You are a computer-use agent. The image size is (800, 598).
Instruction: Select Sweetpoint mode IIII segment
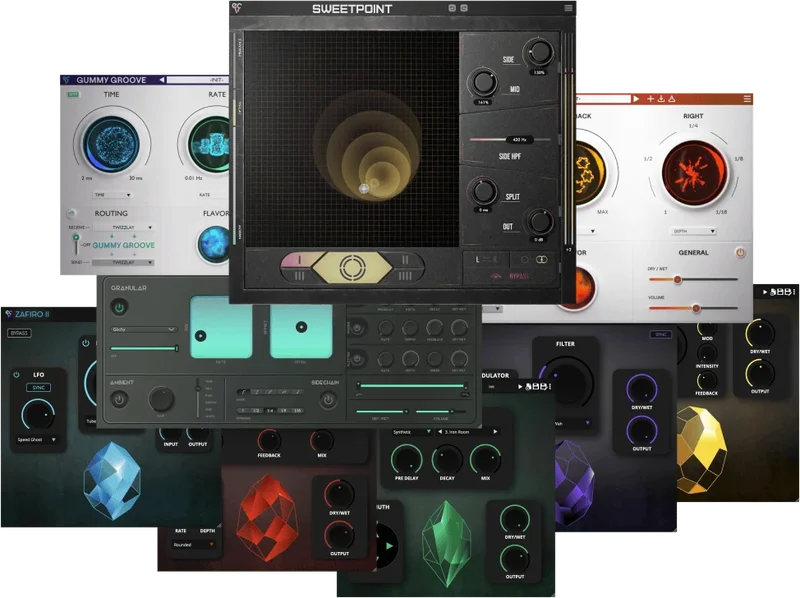[x=405, y=276]
